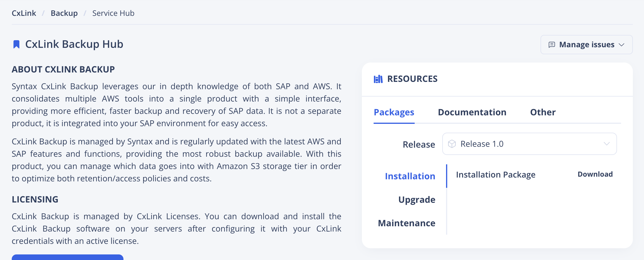Download the Installation Package
This screenshot has height=260, width=644.
click(x=595, y=174)
